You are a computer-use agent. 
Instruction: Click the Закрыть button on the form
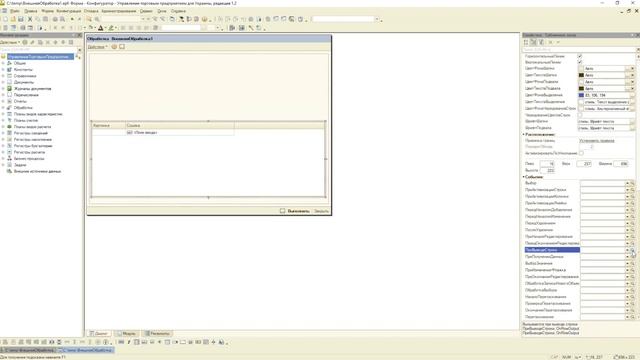pos(321,211)
